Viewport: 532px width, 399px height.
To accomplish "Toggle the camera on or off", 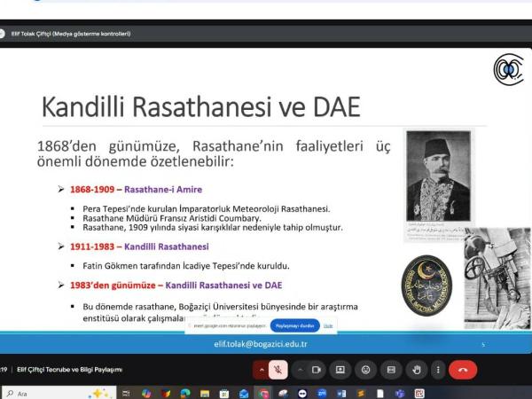I will tap(318, 369).
